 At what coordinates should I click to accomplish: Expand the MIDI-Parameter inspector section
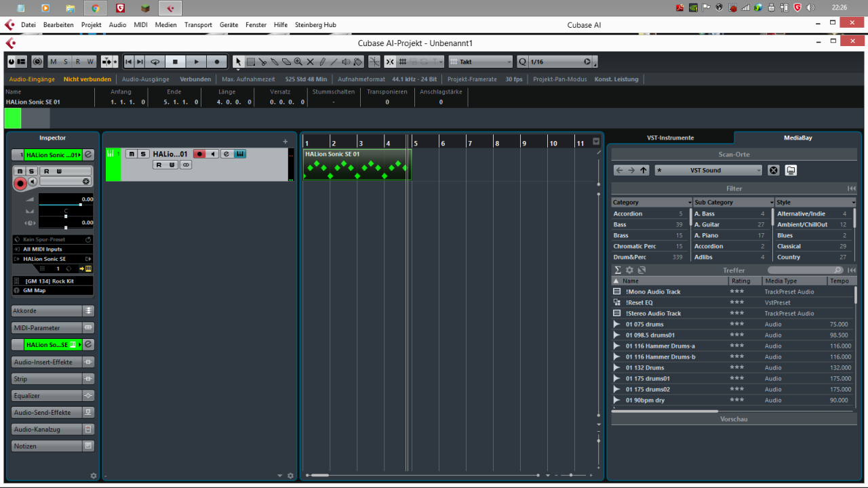53,327
